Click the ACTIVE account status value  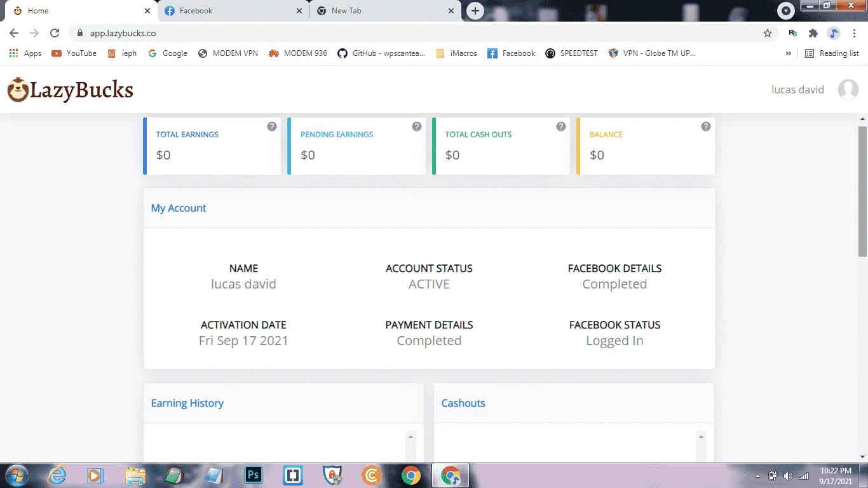pyautogui.click(x=429, y=284)
